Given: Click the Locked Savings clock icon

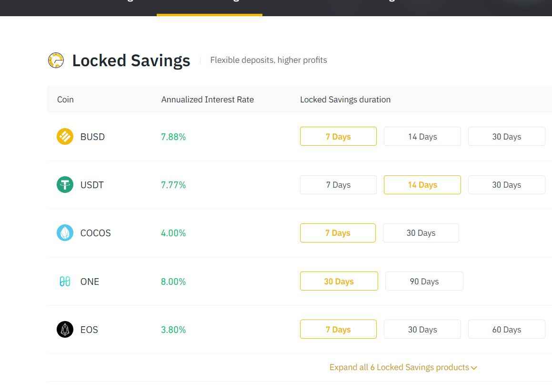Looking at the screenshot, I should (56, 60).
